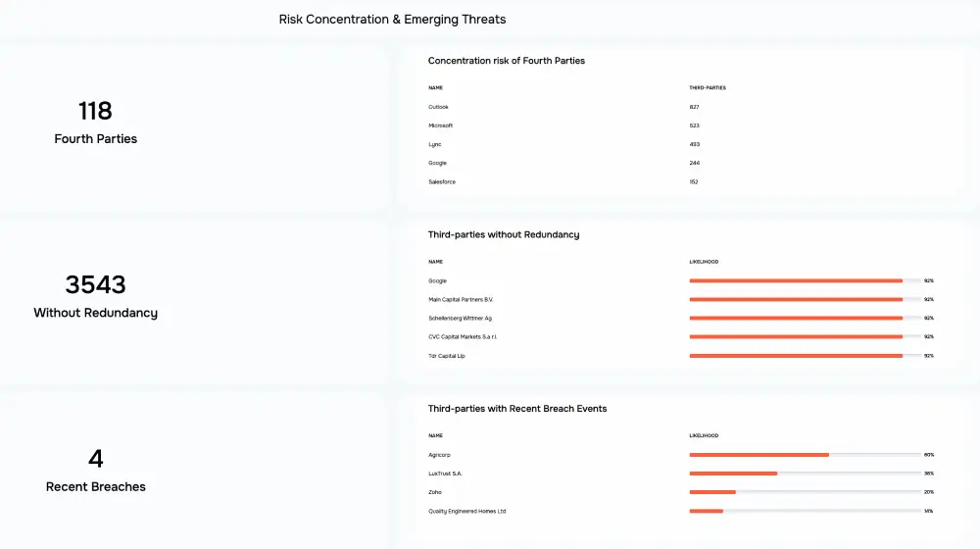Click the LIKELIHOOD header in the Recent Breach Events table

coord(704,435)
